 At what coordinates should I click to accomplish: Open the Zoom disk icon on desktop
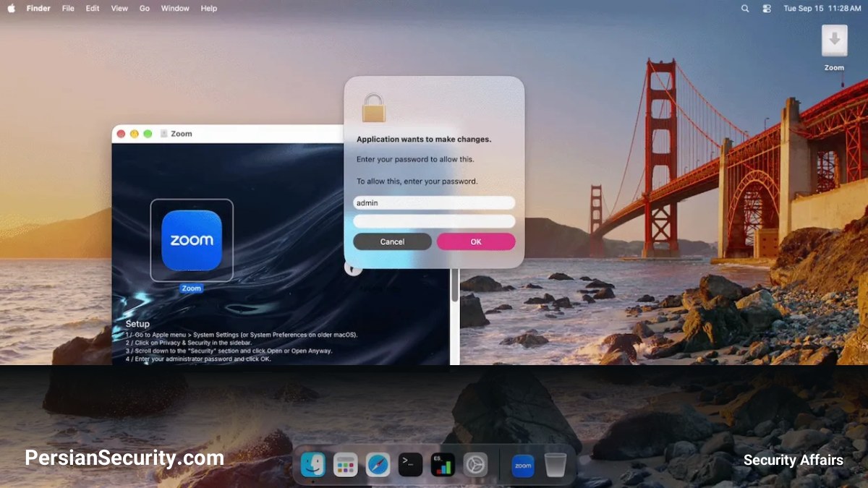pos(834,41)
